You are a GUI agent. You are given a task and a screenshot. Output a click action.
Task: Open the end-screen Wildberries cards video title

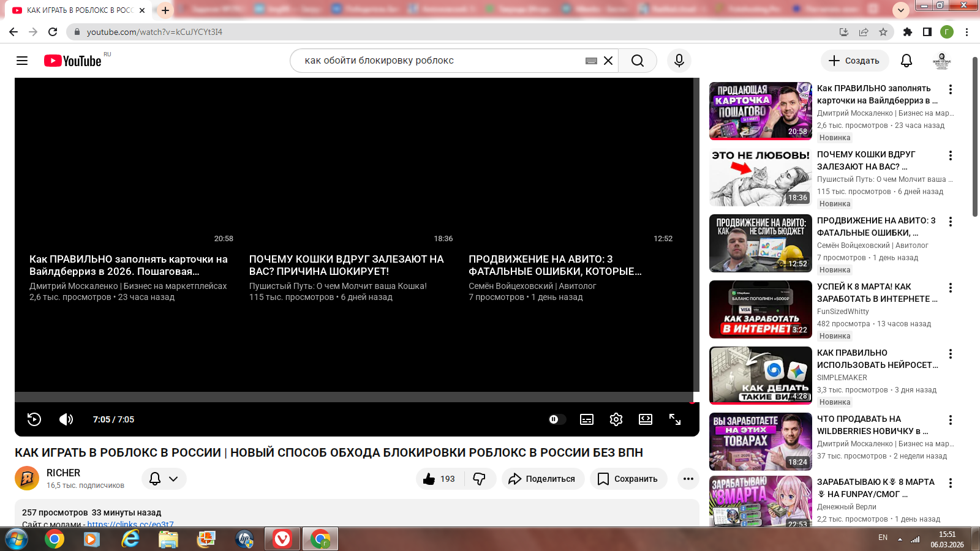pos(129,265)
